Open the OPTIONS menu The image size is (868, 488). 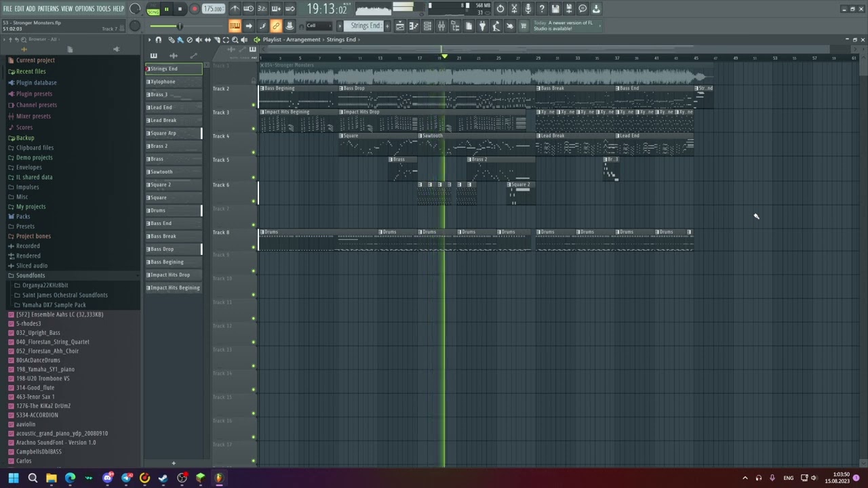(85, 9)
